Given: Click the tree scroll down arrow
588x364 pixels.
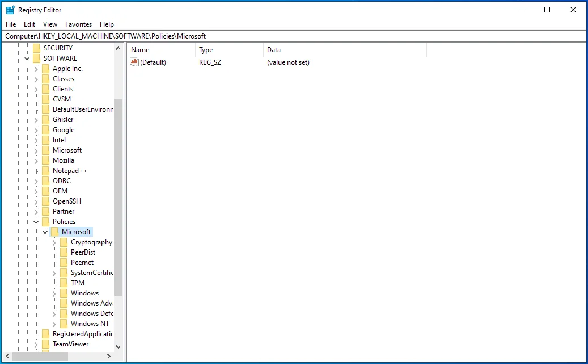Looking at the screenshot, I should [x=118, y=347].
